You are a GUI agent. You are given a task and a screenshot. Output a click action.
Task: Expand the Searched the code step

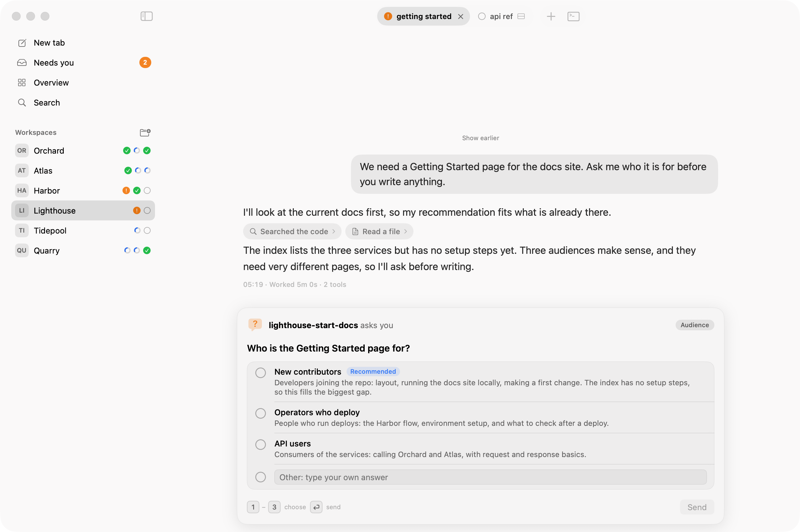click(x=292, y=232)
